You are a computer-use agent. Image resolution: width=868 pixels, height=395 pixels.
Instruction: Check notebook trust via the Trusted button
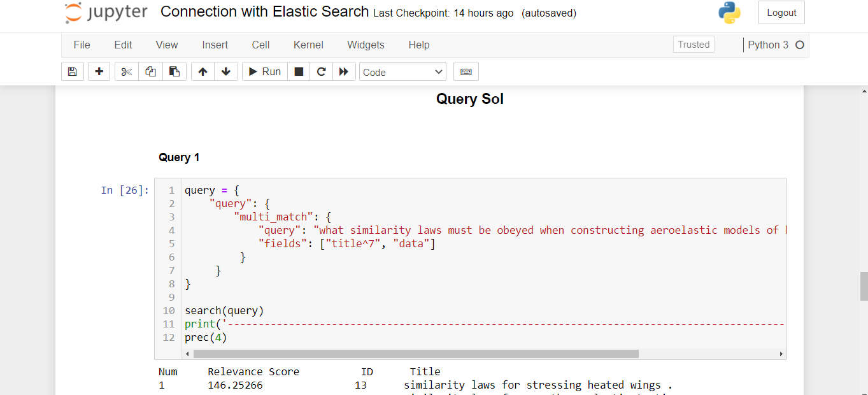click(x=693, y=44)
